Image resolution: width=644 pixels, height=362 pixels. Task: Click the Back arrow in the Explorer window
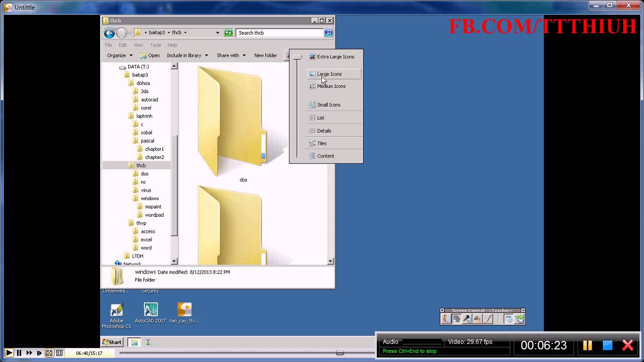[x=109, y=33]
